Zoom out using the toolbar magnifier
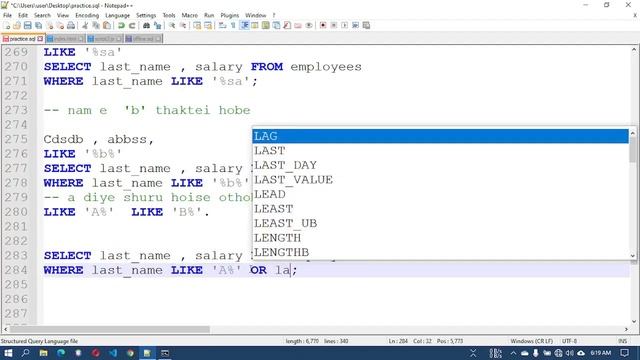The height and width of the screenshot is (360, 640). (183, 25)
